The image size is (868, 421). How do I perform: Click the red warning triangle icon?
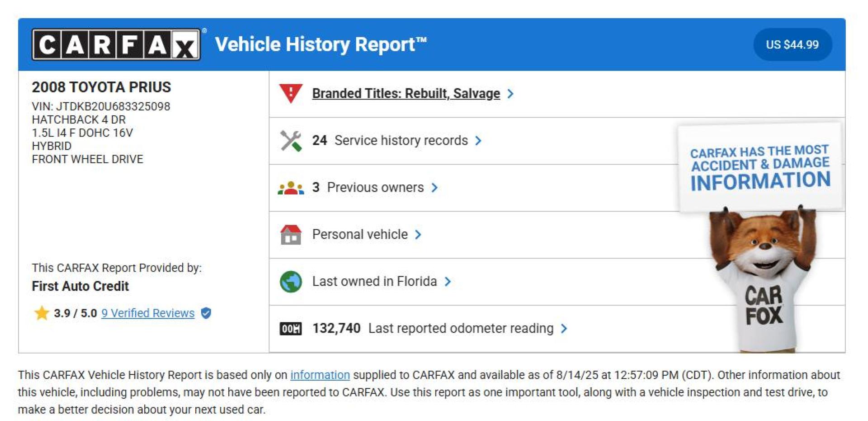(x=291, y=94)
